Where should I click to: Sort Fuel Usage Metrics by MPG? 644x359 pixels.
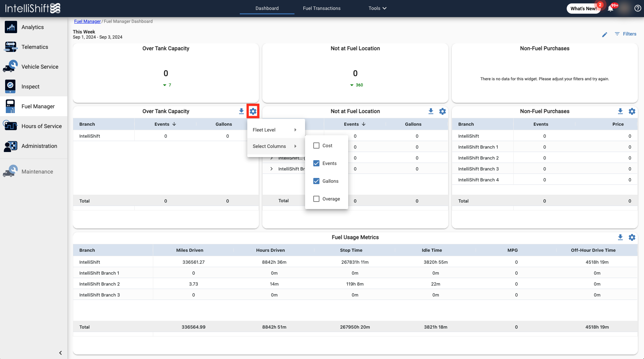(x=513, y=250)
